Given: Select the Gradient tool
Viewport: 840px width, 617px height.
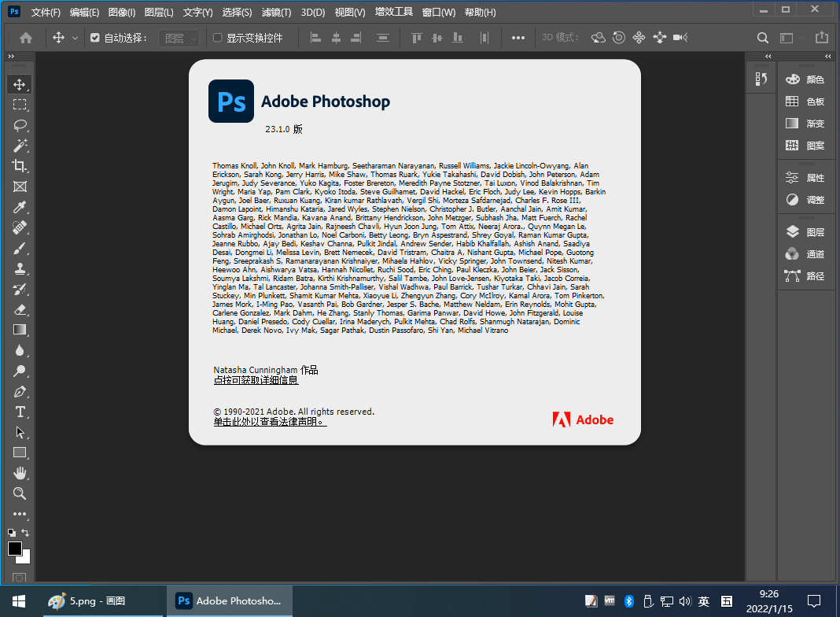Looking at the screenshot, I should 20,330.
